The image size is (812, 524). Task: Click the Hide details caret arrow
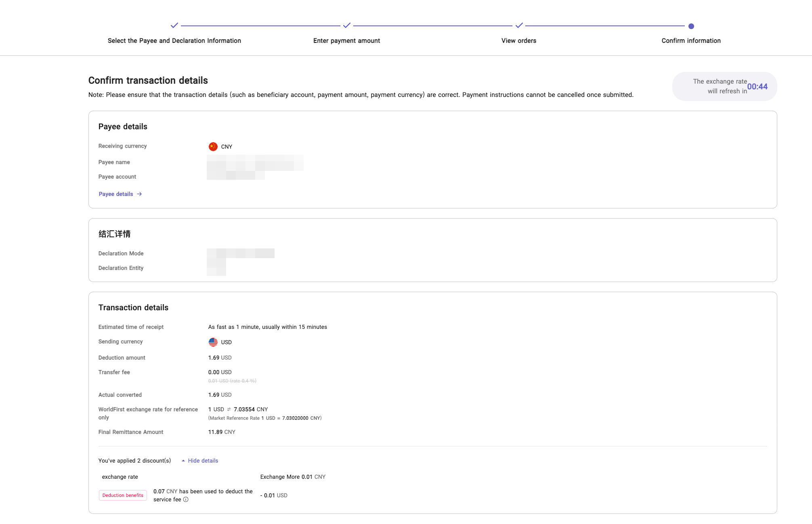pos(183,461)
